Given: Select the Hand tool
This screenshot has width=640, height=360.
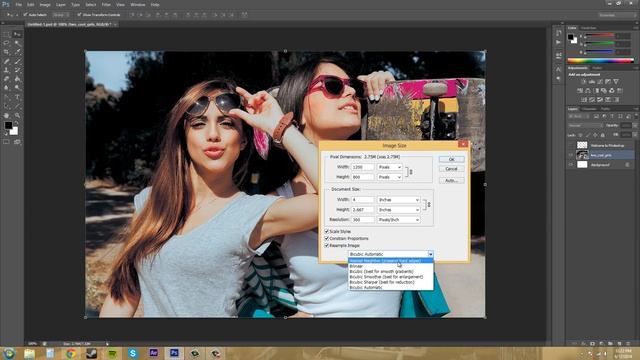Looking at the screenshot, I should 6,115.
